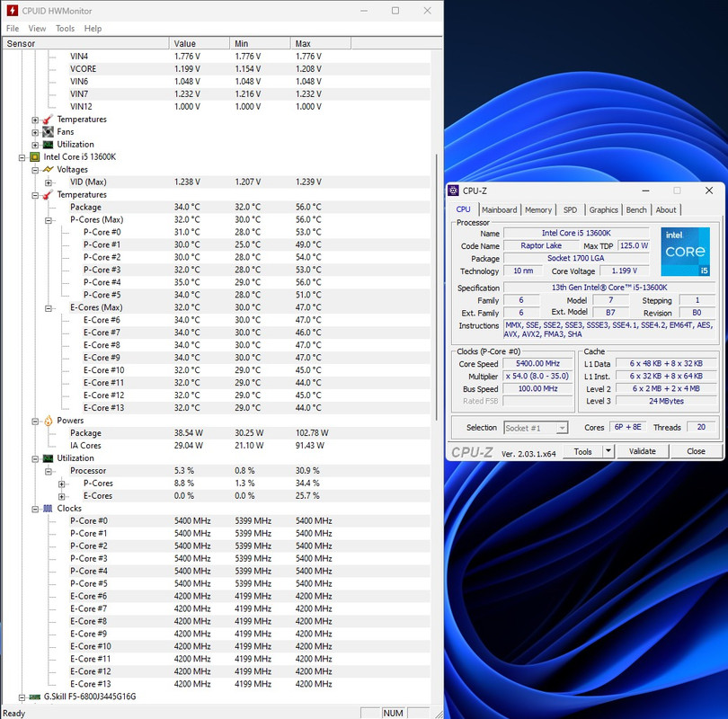728x719 pixels.
Task: Click the flame icon beside Powers
Action: pyautogui.click(x=49, y=421)
